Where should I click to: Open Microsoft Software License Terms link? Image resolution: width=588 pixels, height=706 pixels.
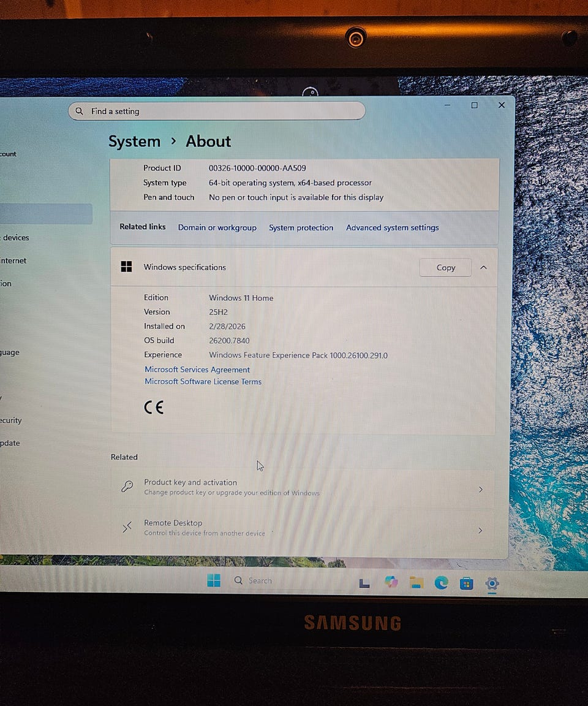pyautogui.click(x=203, y=381)
